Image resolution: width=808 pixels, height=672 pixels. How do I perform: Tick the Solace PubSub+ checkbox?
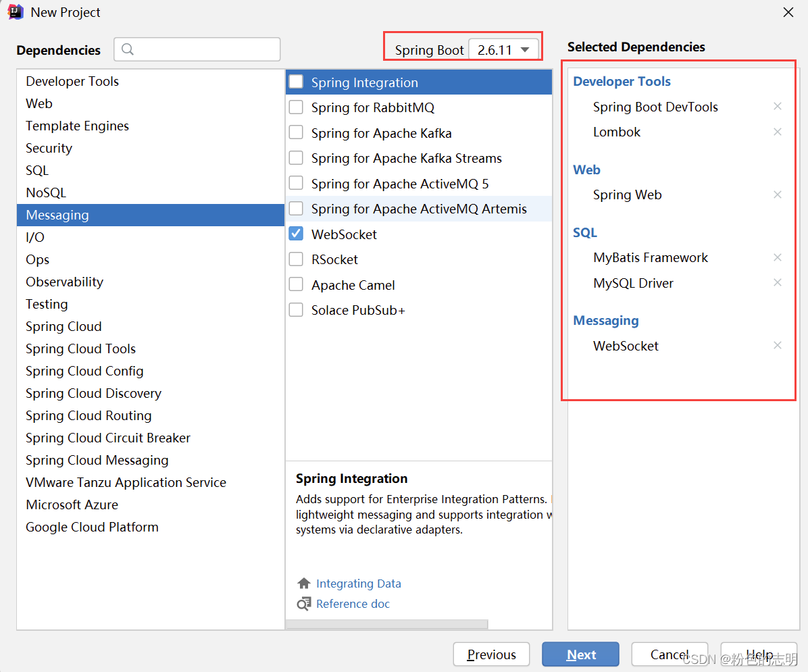(x=296, y=310)
